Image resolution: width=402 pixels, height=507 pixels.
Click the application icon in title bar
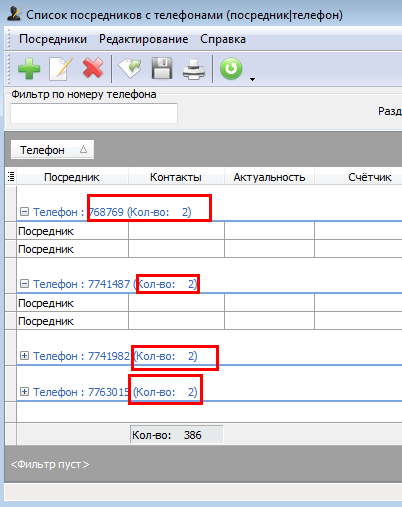pos(14,14)
